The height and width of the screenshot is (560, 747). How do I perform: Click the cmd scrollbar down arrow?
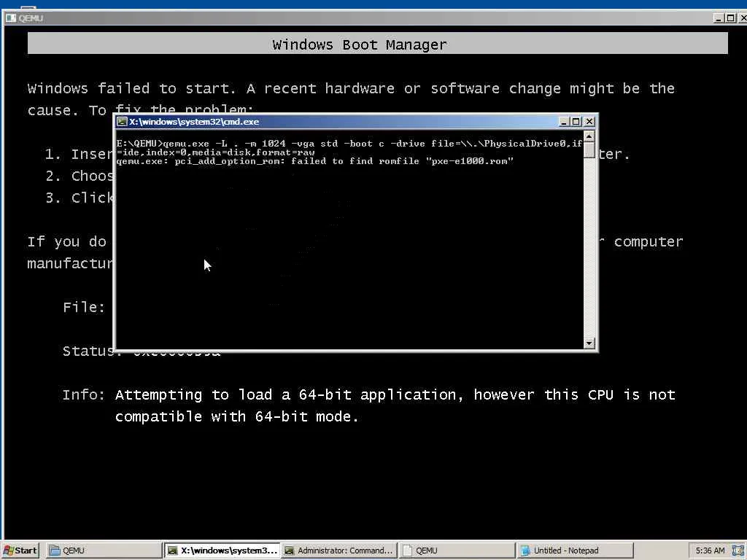pyautogui.click(x=589, y=343)
